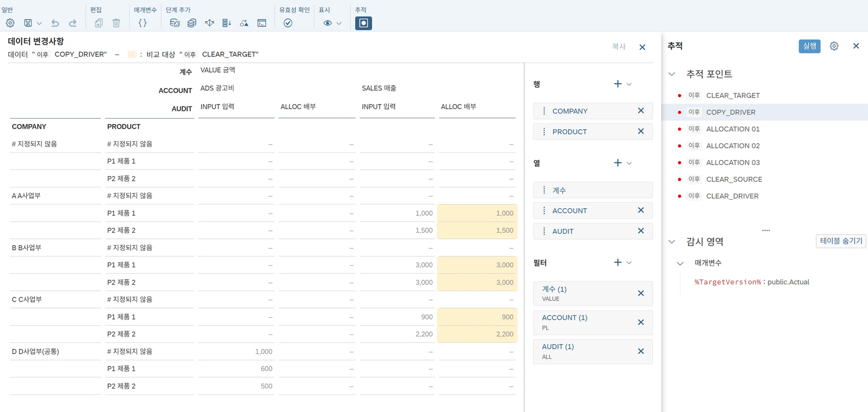Add an allocation step using the split-arrows icon
Viewport: 868px width, 412px height.
[x=209, y=23]
